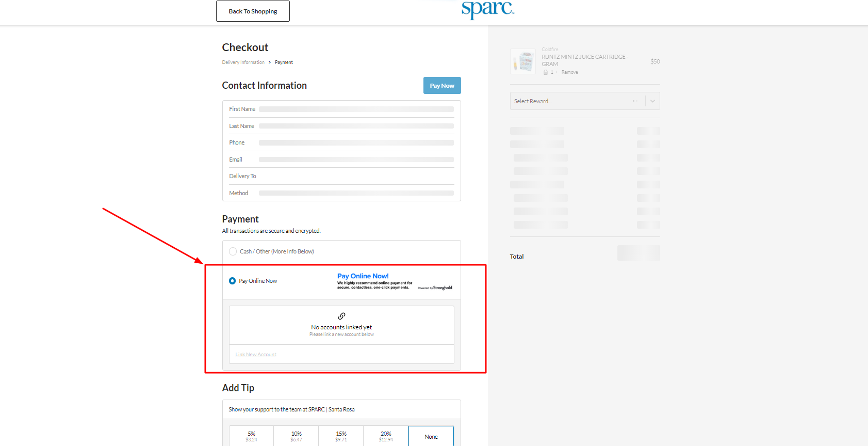868x446 pixels.
Task: Click the trash icon beside the item quantity
Action: 546,72
